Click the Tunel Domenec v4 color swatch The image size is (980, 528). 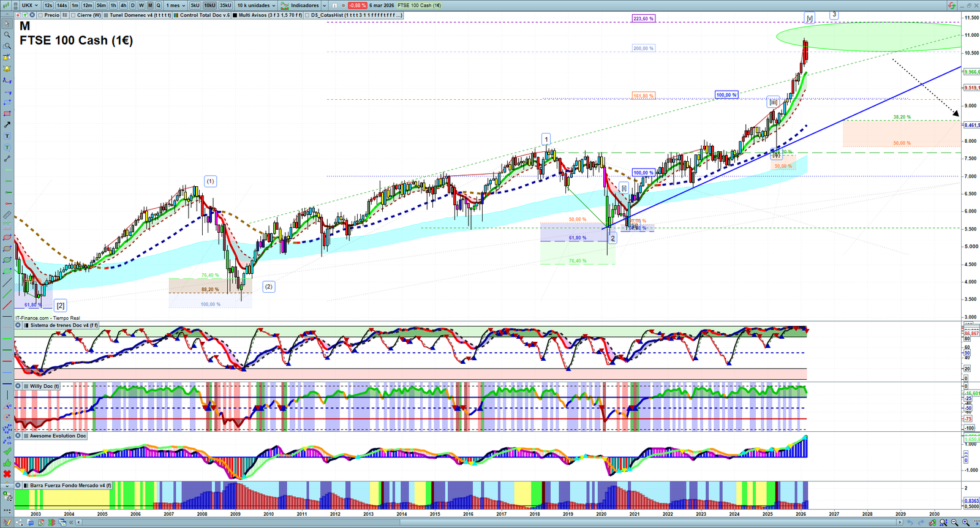pos(106,15)
